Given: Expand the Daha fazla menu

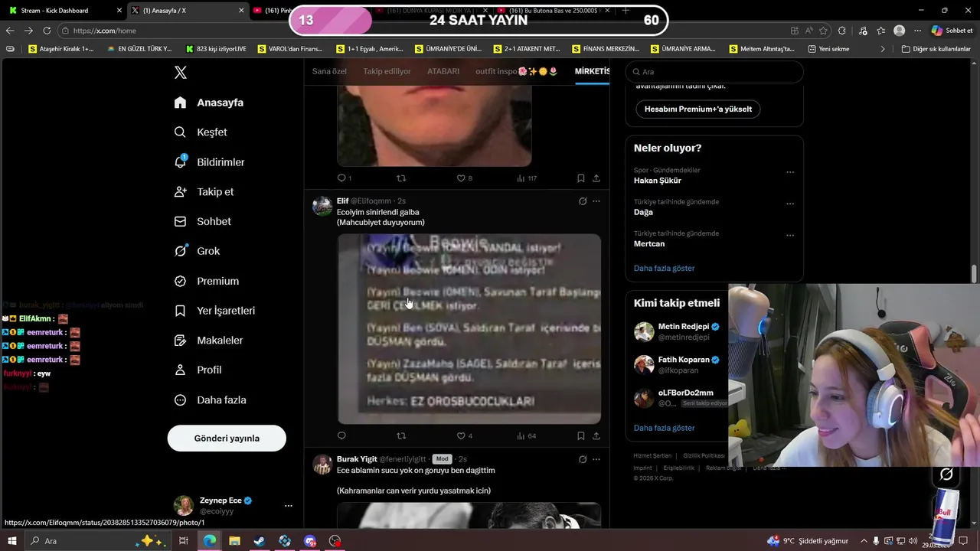Looking at the screenshot, I should (x=211, y=400).
